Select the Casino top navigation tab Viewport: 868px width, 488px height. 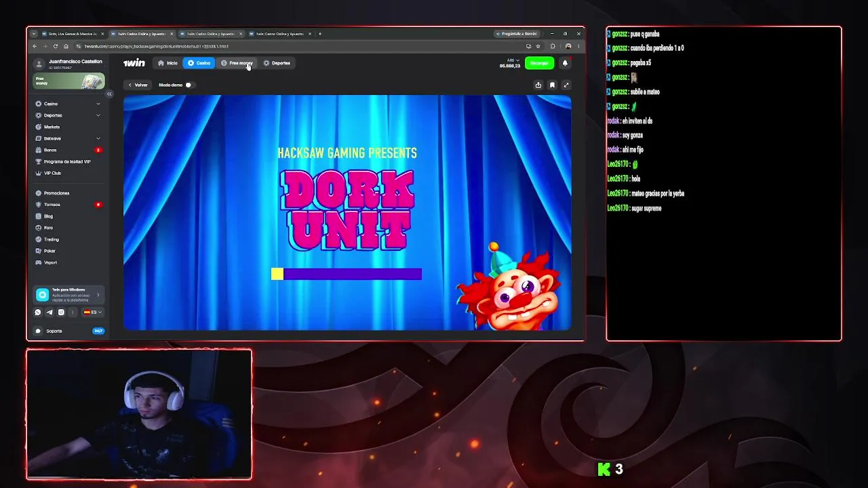(199, 63)
